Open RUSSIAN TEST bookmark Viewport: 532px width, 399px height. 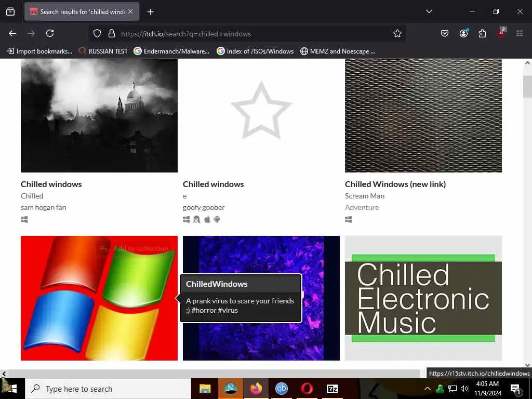coord(103,51)
